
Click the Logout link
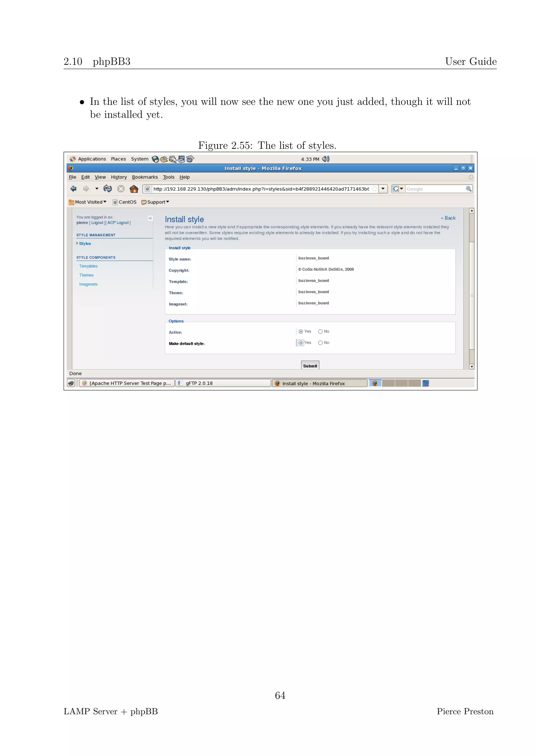[x=97, y=223]
